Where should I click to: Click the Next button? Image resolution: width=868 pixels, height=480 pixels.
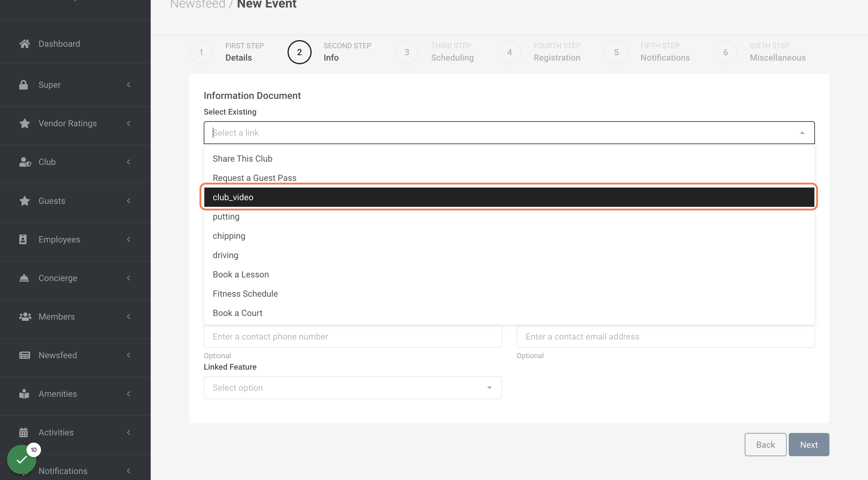click(x=809, y=445)
